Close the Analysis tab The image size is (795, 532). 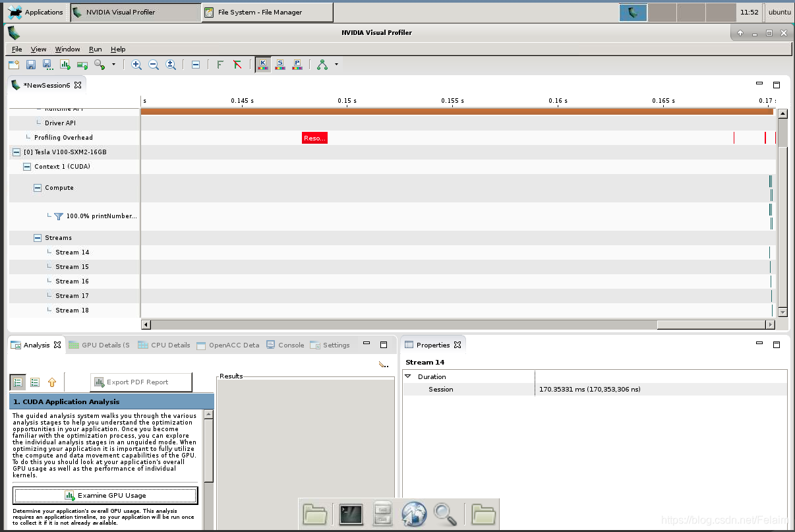point(57,345)
